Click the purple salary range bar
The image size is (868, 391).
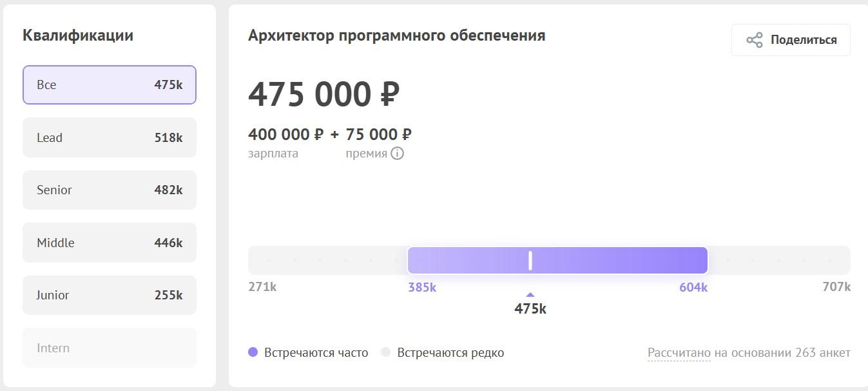pos(619,260)
